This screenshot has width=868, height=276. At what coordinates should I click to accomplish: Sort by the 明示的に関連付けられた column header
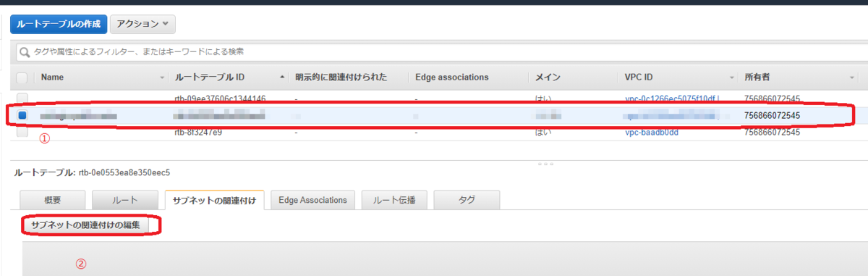coord(341,78)
